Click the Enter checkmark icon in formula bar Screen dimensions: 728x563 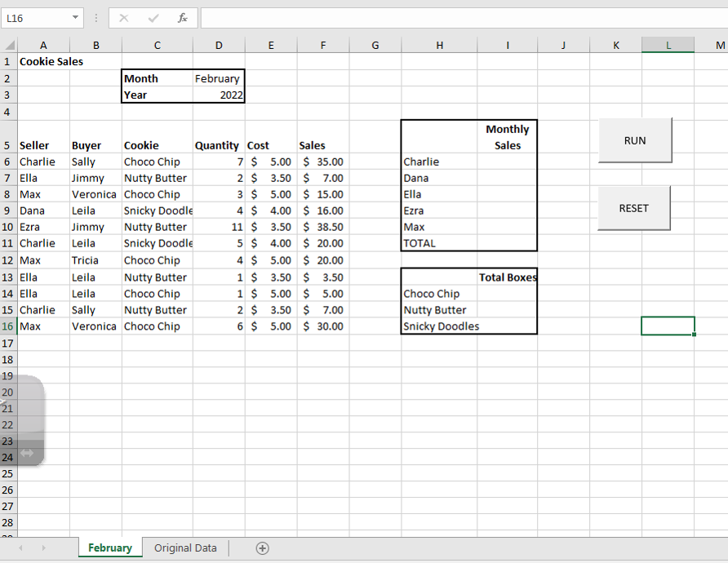coord(153,18)
